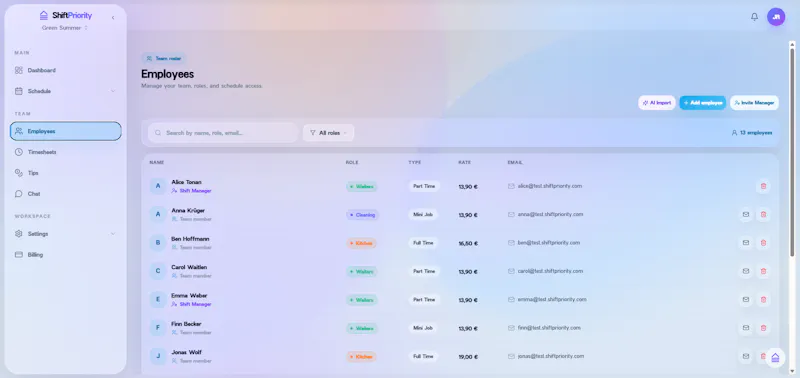Open Billing page
800x378 pixels.
[x=65, y=255]
